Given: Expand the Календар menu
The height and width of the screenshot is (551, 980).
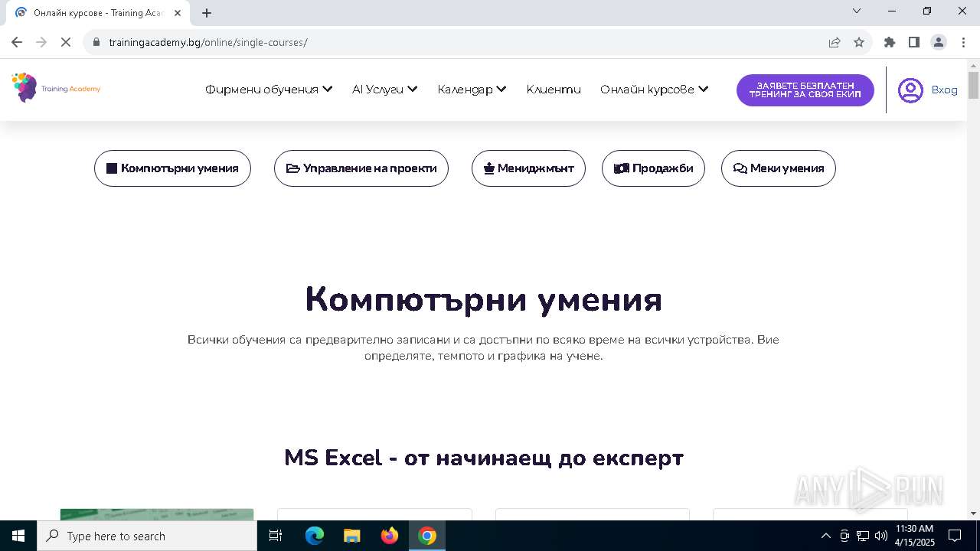Looking at the screenshot, I should [472, 89].
